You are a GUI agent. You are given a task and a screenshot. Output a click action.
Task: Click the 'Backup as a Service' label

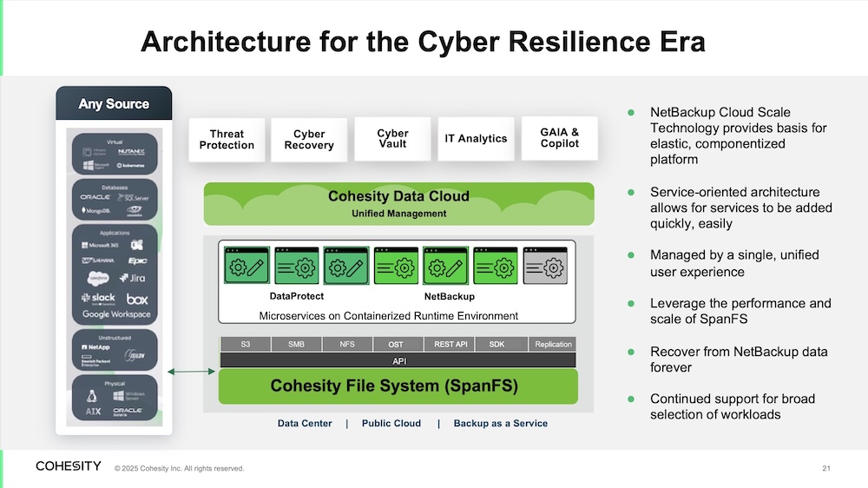[501, 423]
